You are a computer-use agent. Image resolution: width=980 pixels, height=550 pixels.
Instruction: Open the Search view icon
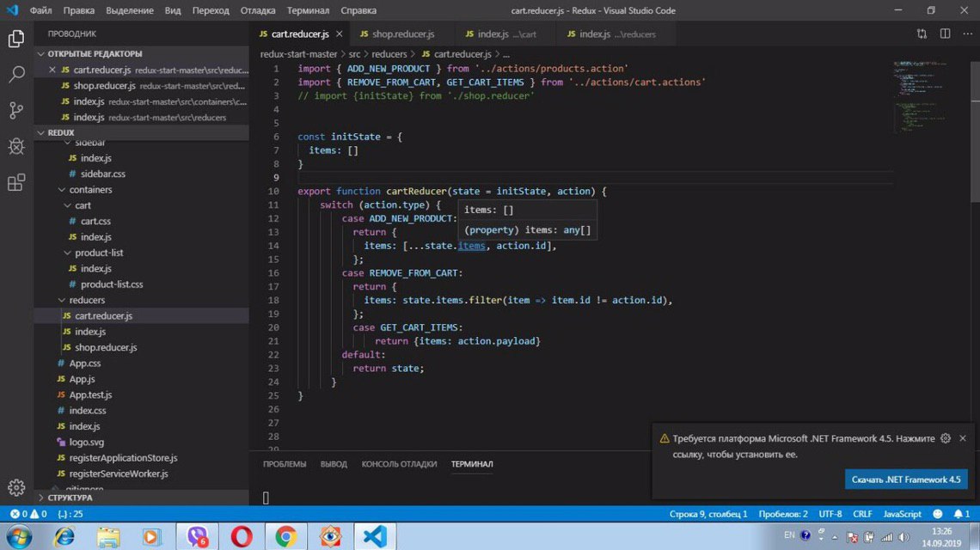coord(16,75)
